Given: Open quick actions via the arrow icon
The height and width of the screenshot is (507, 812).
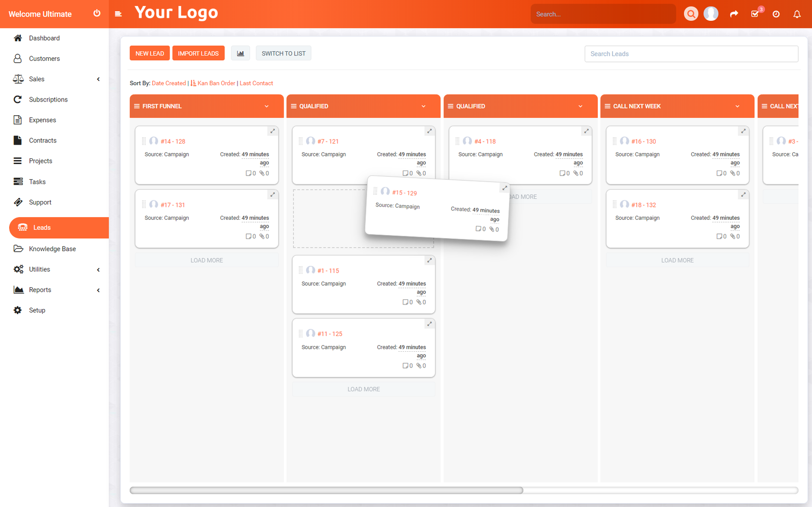Looking at the screenshot, I should pos(734,14).
